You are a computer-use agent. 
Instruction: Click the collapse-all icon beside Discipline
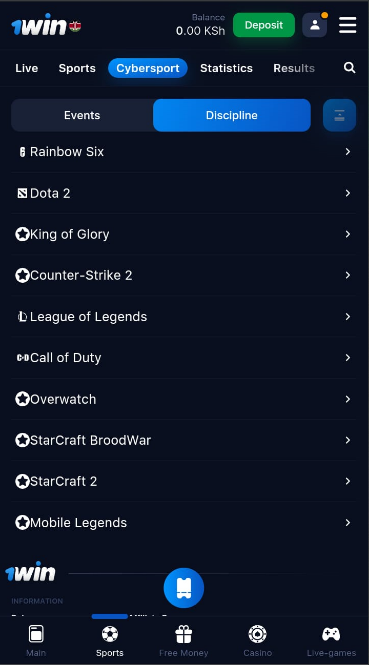339,115
